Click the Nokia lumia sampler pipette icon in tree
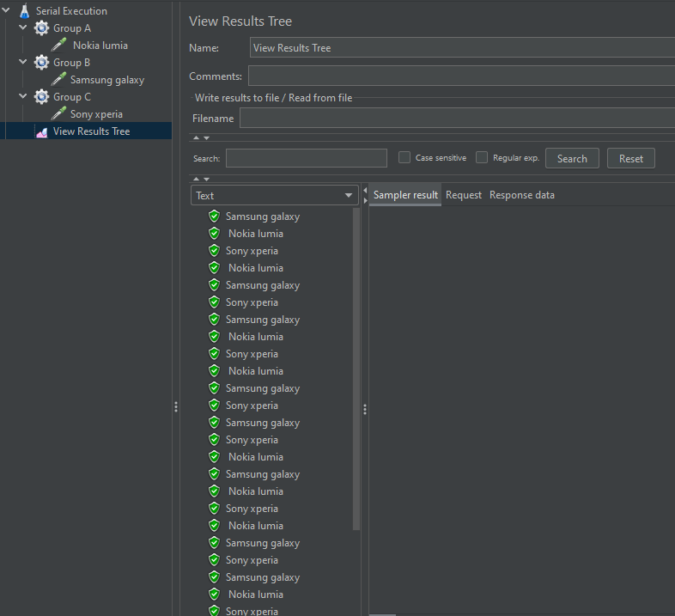The width and height of the screenshot is (675, 616). pos(58,45)
